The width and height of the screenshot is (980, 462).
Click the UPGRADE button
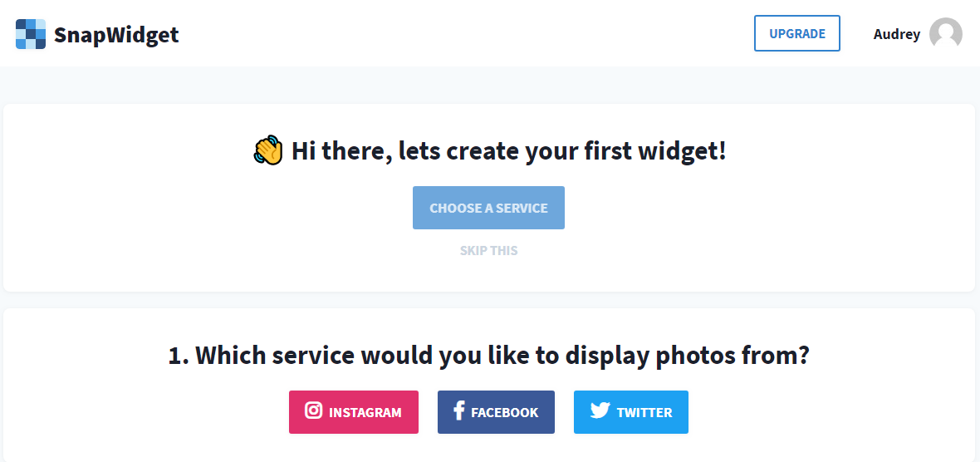(797, 34)
